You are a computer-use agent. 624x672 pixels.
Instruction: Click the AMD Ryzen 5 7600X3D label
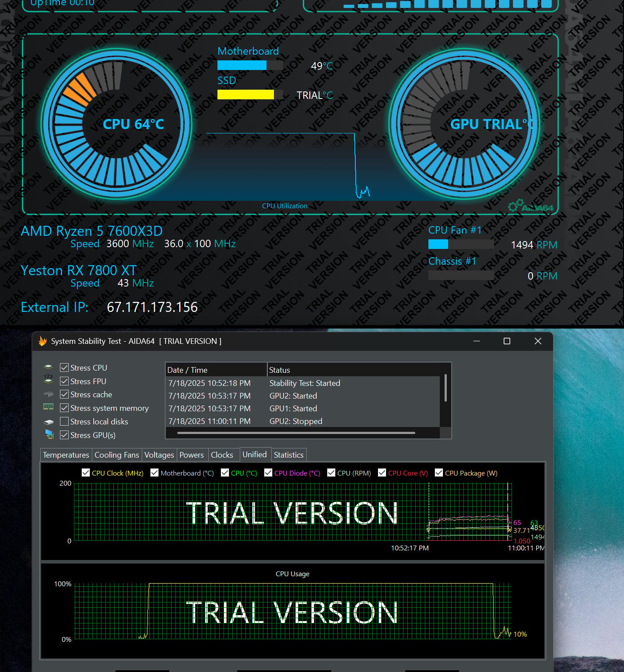click(92, 231)
